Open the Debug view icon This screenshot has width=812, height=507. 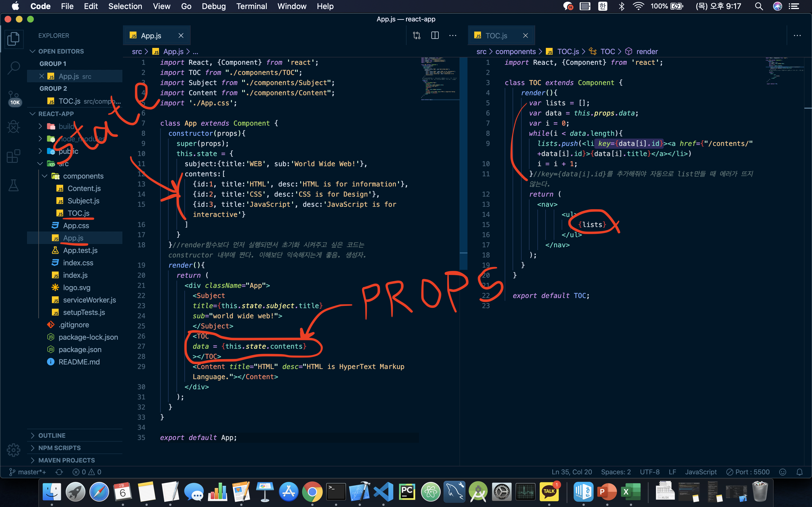[x=14, y=126]
